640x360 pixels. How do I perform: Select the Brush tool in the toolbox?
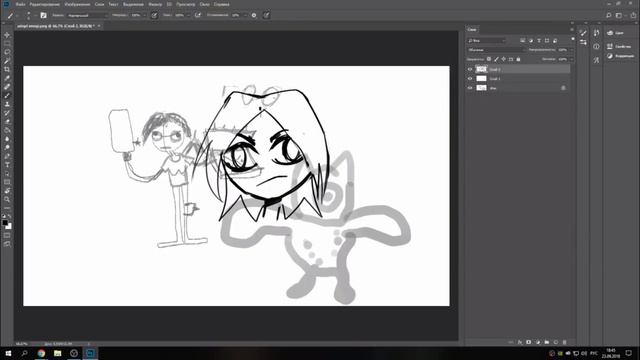click(x=7, y=96)
